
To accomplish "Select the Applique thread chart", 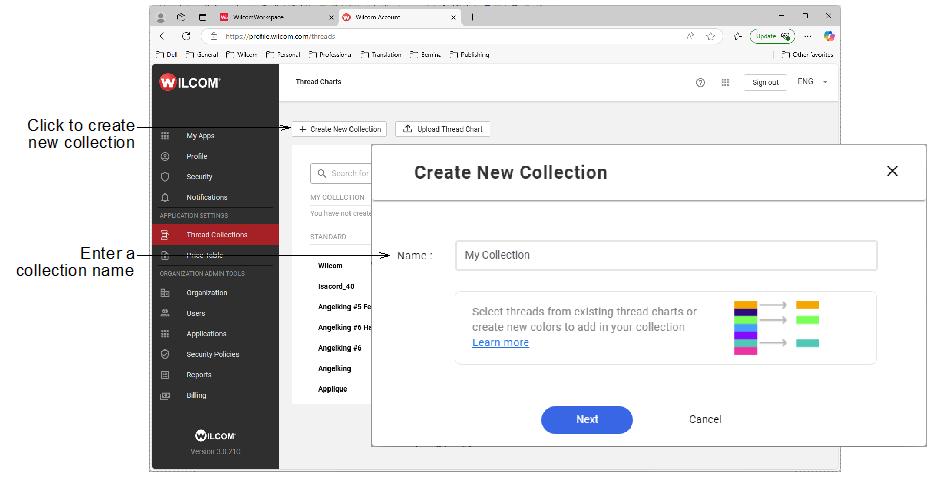I will (332, 389).
